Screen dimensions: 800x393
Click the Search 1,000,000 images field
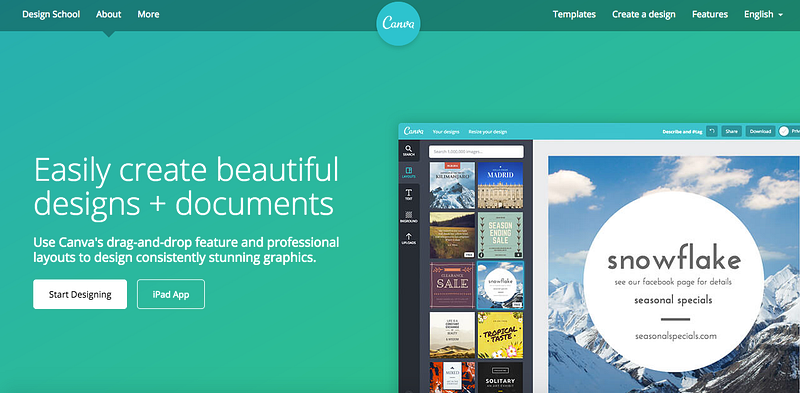[x=476, y=152]
